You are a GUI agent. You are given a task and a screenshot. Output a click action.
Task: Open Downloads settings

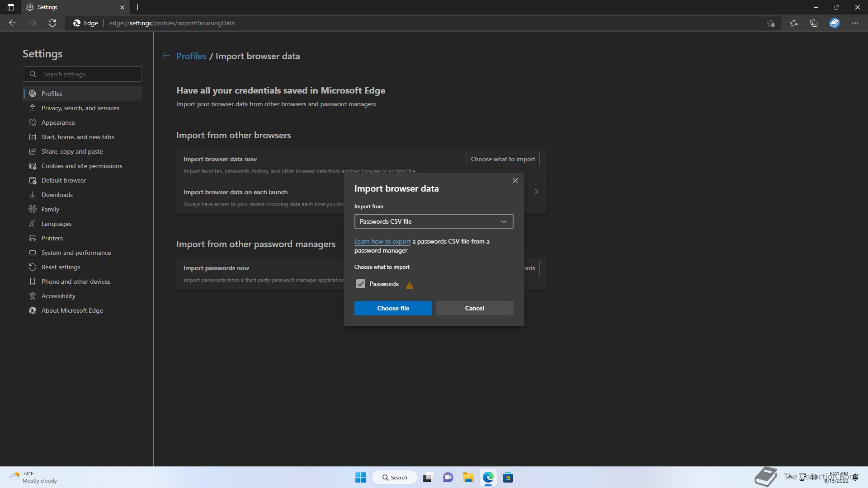tap(82, 195)
